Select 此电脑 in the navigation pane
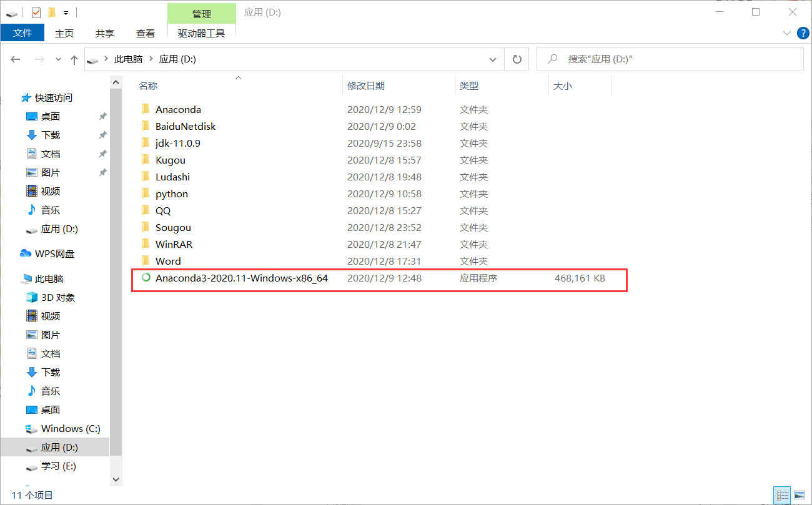 [49, 278]
